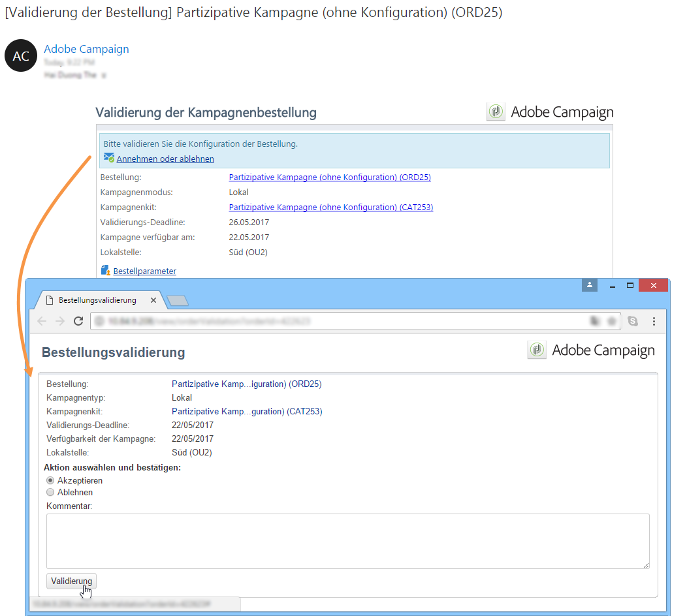Select the Akzeptieren radio button
Viewport: 687px width, 616px height.
point(50,480)
